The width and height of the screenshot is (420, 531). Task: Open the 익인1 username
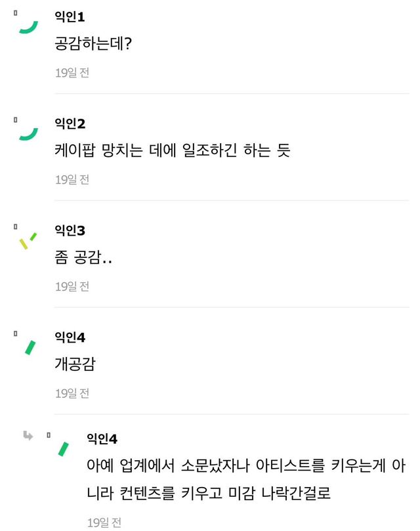[x=70, y=16]
